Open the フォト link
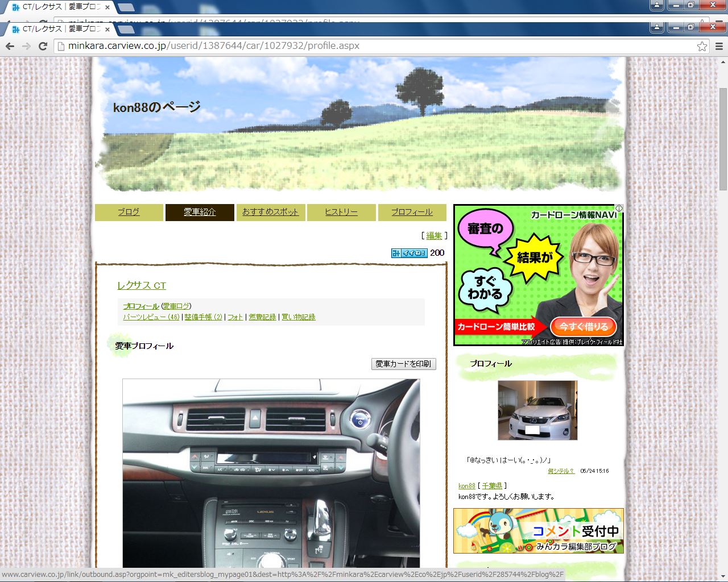 (235, 317)
